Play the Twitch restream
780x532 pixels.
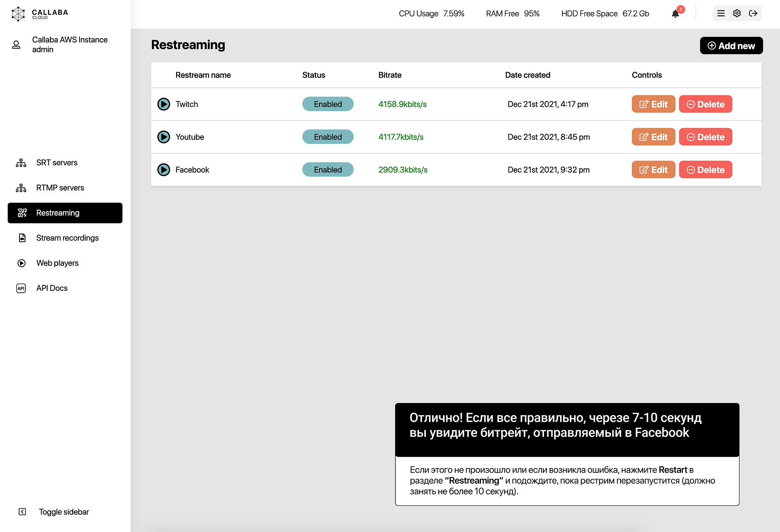coord(164,104)
